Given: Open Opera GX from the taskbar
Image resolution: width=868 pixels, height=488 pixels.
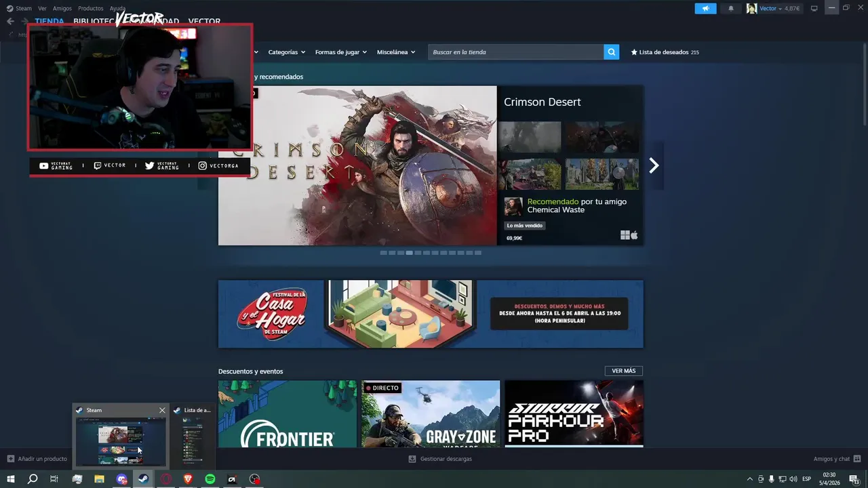Looking at the screenshot, I should pos(165,479).
